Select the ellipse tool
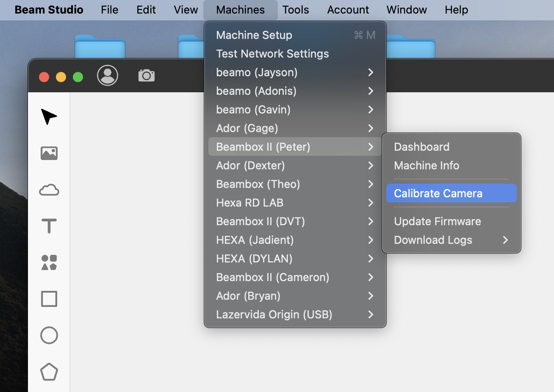This screenshot has height=392, width=554. (x=49, y=335)
